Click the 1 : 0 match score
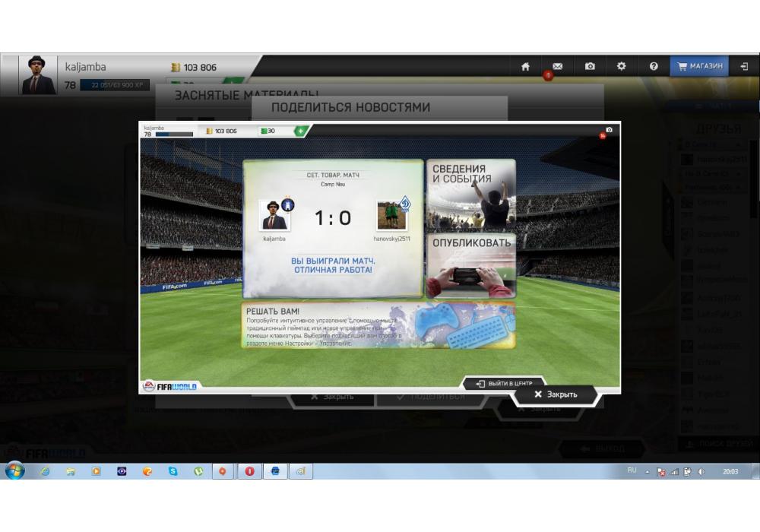 333,218
